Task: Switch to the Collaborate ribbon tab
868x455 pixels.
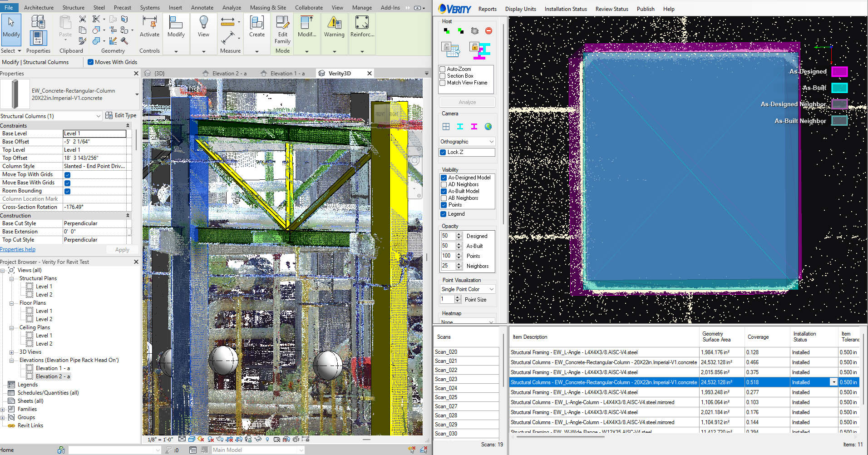Action: pos(308,7)
